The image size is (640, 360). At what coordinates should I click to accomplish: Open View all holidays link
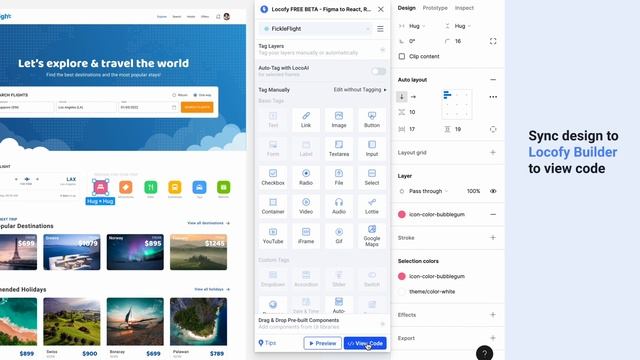[x=212, y=289]
